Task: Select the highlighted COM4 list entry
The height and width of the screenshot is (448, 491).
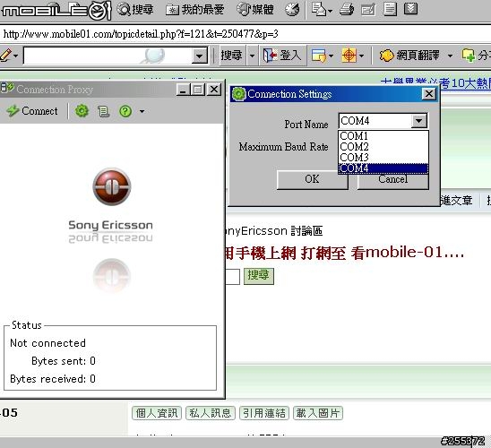Action: 383,168
